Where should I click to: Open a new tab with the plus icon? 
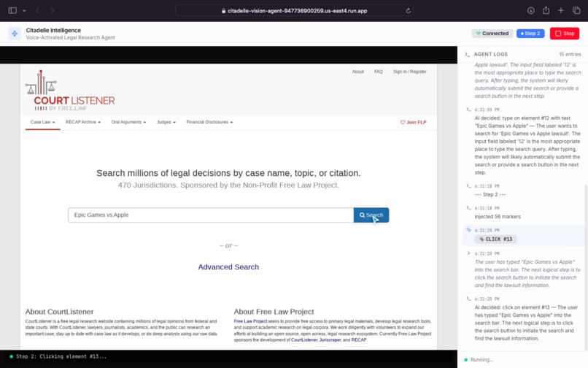tap(560, 10)
